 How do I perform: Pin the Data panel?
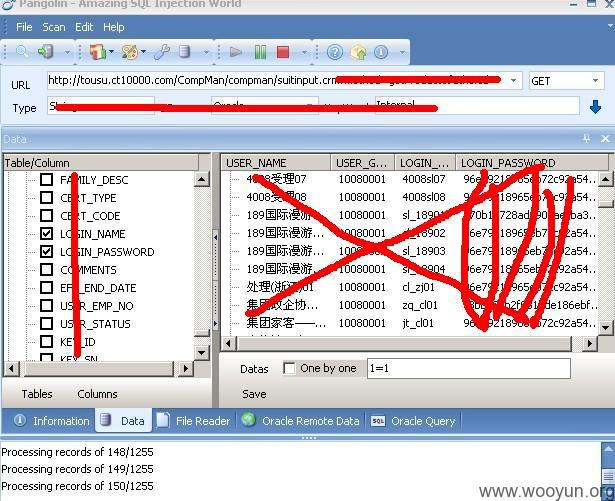(586, 138)
